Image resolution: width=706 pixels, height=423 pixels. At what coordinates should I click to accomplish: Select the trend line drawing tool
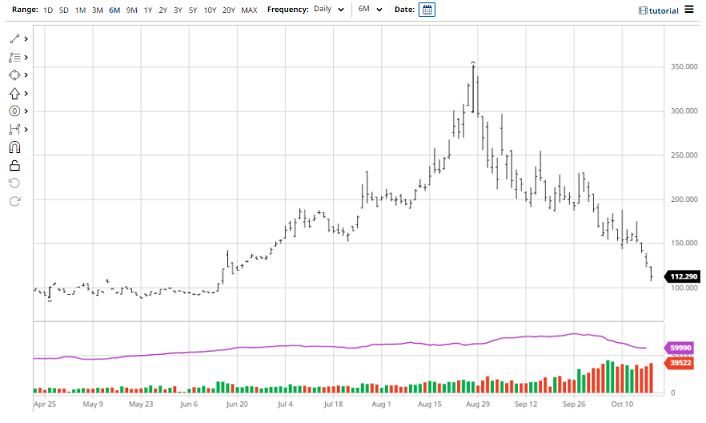pos(14,39)
